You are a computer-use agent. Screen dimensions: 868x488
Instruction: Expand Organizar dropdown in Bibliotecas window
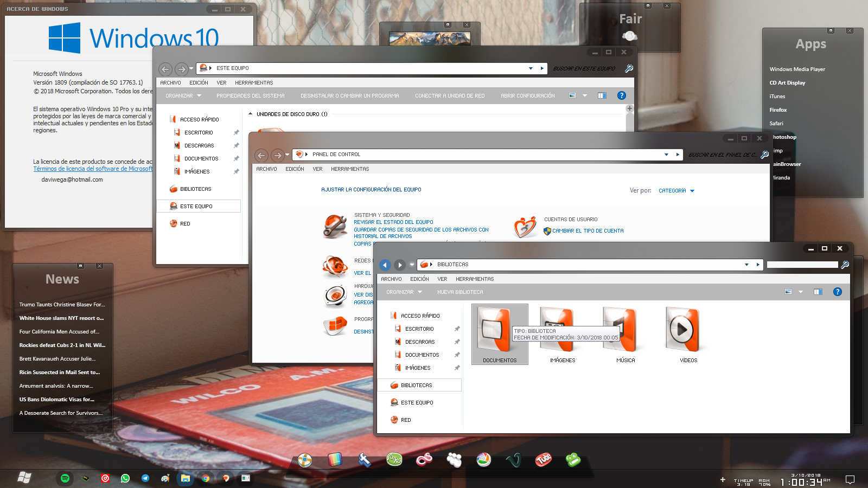[404, 292]
